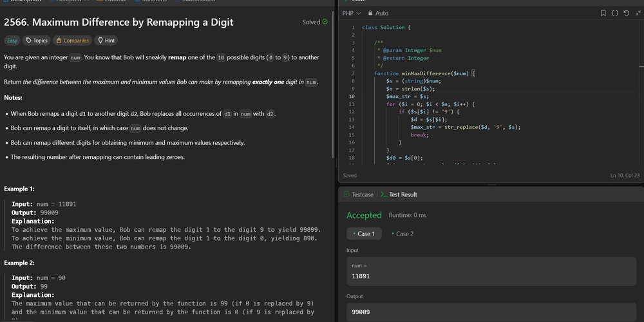
Task: Click the '$n = strlen($s);' code line
Action: (x=410, y=88)
